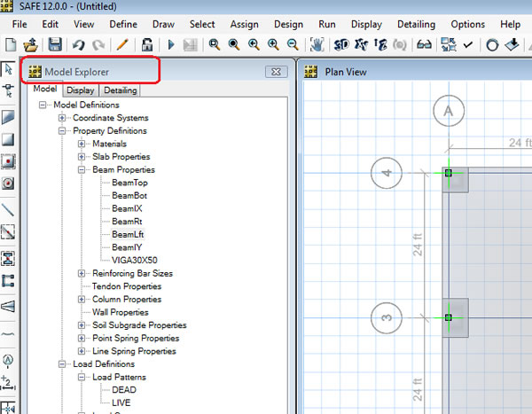Switch to 3D view icon
This screenshot has width=532, height=414.
coord(341,43)
